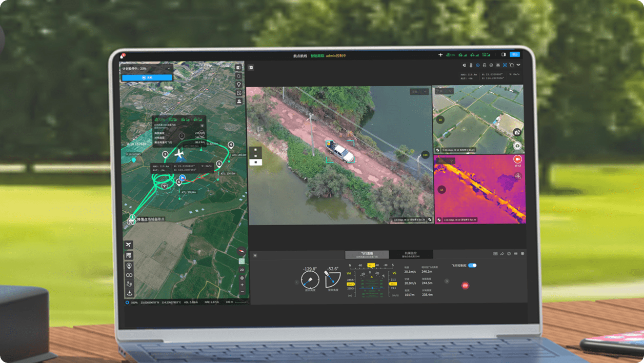Open the thermal view lens dropdown

point(445,160)
